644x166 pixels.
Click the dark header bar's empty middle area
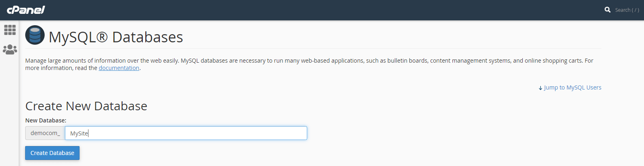(325, 10)
